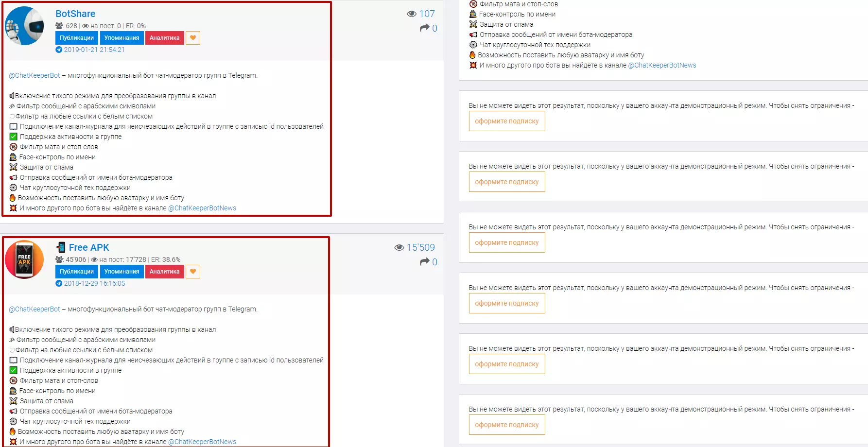Select 'Face-контроль по имени' in Free APK post
868x447 pixels.
57,391
